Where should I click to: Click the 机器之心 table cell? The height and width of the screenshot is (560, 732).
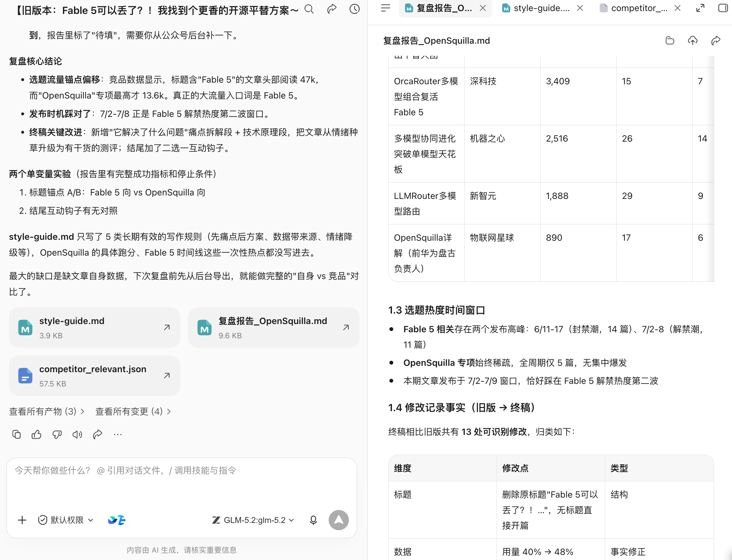tap(502, 154)
